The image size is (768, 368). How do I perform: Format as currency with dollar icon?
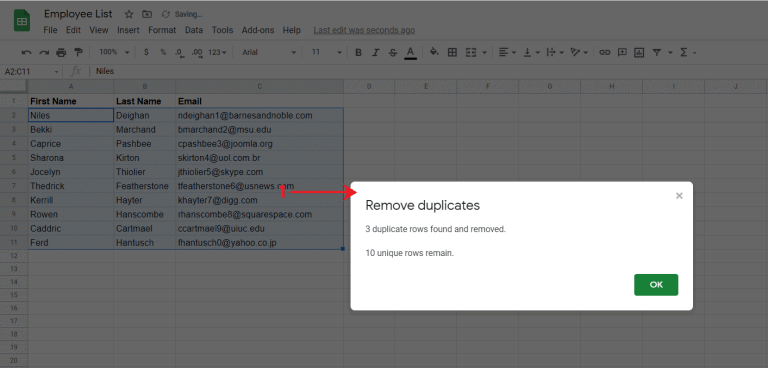tap(146, 52)
